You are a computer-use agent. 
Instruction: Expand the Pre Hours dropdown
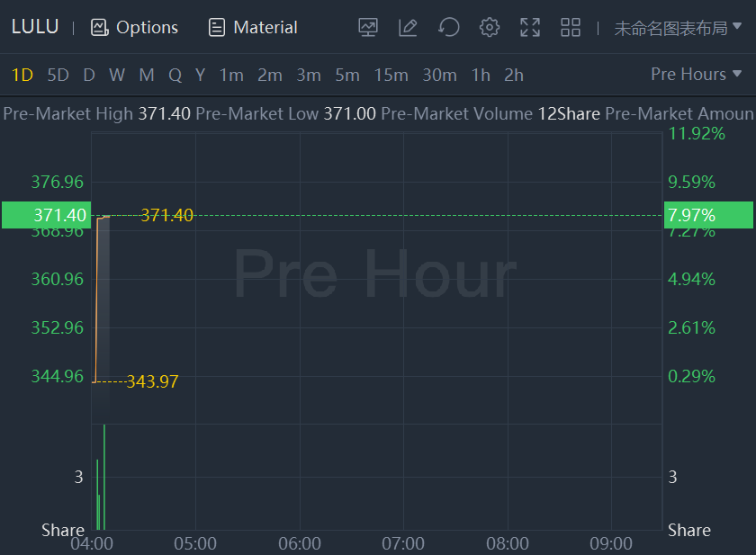[696, 75]
